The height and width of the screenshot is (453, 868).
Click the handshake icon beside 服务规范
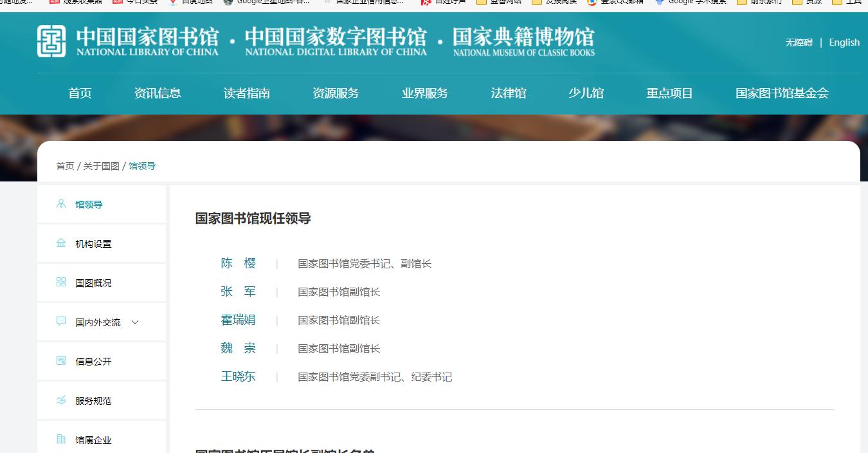pos(61,400)
